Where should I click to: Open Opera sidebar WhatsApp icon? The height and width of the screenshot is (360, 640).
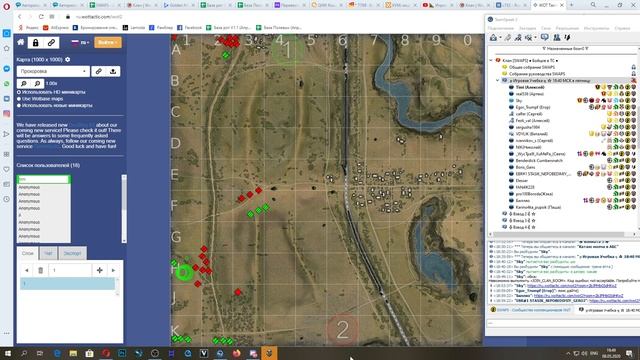pos(7,84)
